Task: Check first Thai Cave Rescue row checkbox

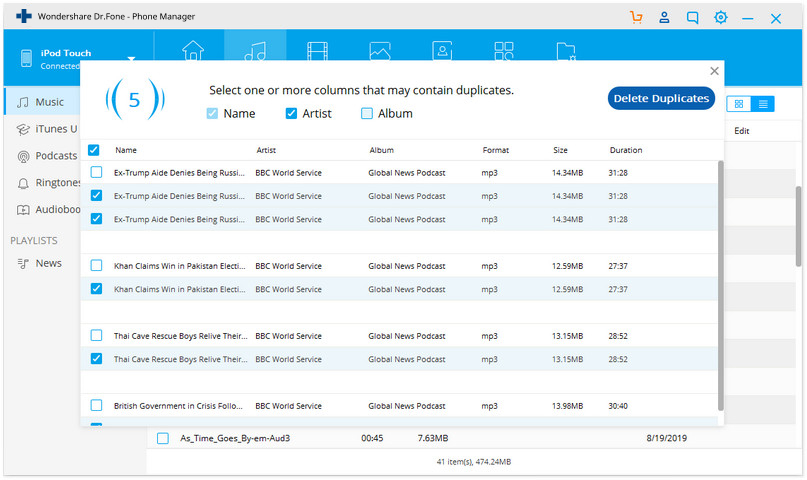Action: tap(96, 335)
